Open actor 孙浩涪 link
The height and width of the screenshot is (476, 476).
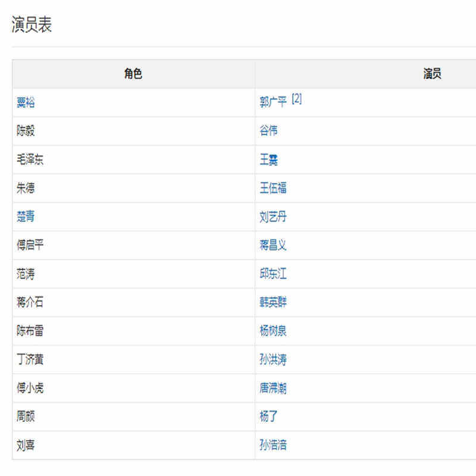[273, 445]
